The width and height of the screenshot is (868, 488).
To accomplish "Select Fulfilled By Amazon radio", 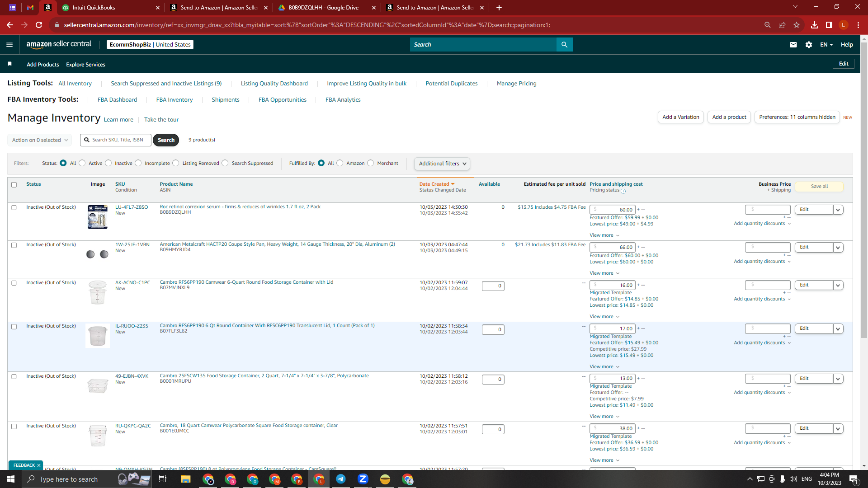I will (340, 163).
